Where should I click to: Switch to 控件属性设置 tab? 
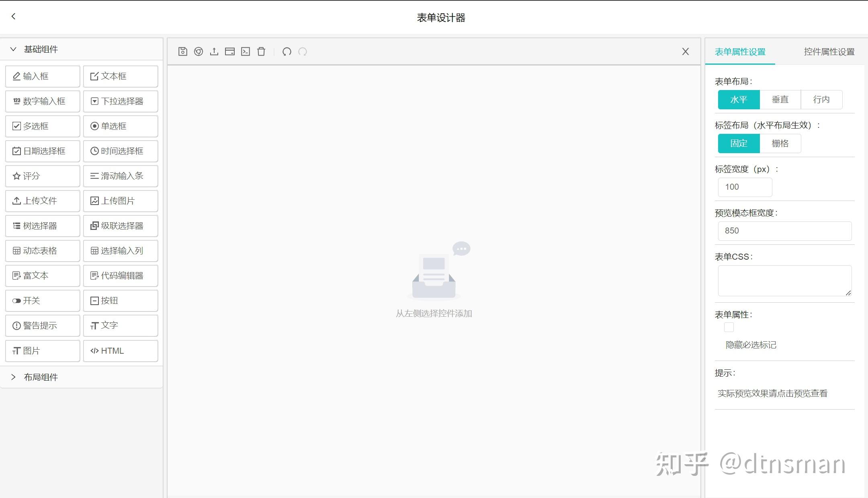[829, 52]
